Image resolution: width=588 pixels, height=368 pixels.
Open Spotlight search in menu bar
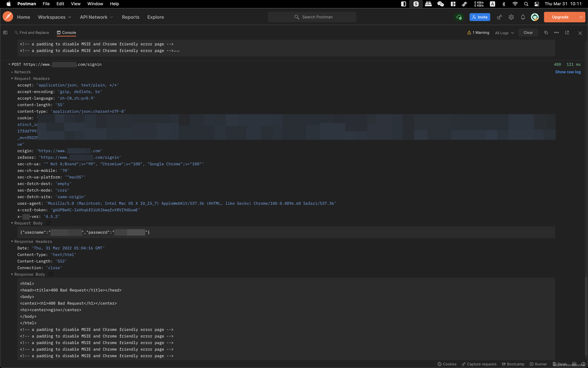coord(526,4)
